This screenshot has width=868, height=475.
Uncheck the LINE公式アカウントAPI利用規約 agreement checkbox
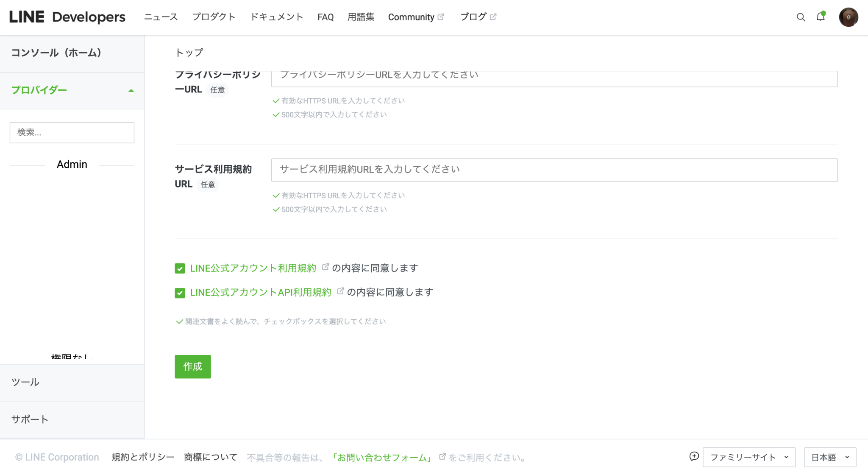[x=180, y=293]
